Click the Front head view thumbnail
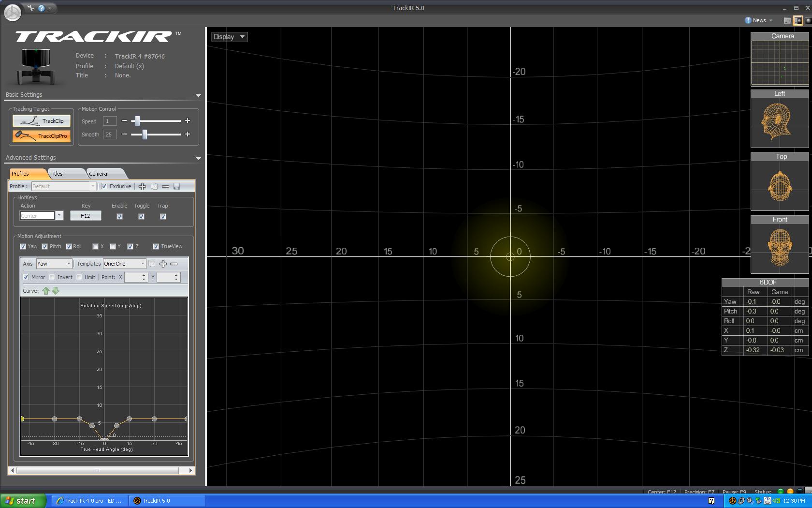812x508 pixels. (779, 248)
